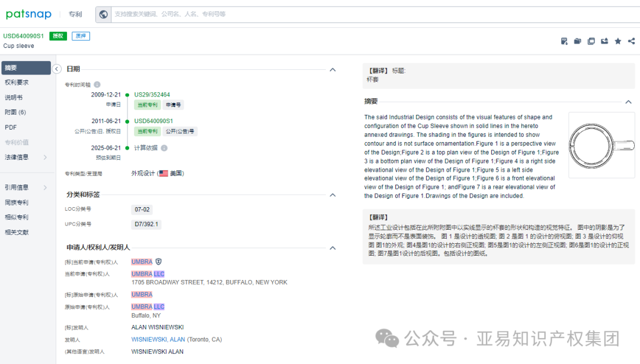Collapse the 分类和标签 section
The width and height of the screenshot is (640, 364).
pos(332,195)
